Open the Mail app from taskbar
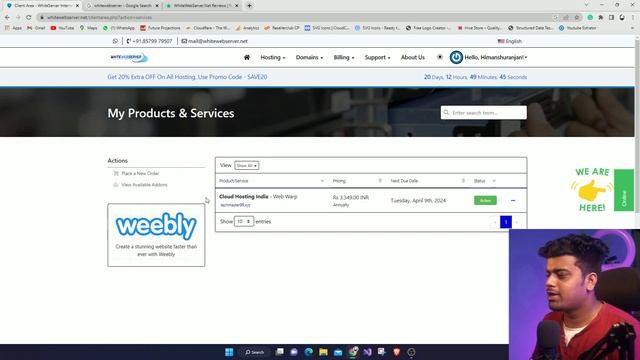Viewport: 640px width, 360px height. [x=338, y=352]
